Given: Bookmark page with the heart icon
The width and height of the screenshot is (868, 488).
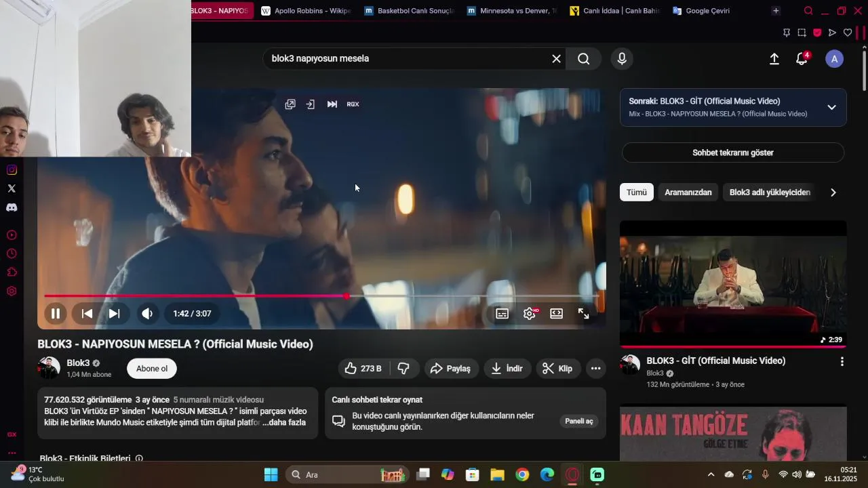Looking at the screenshot, I should 848,33.
